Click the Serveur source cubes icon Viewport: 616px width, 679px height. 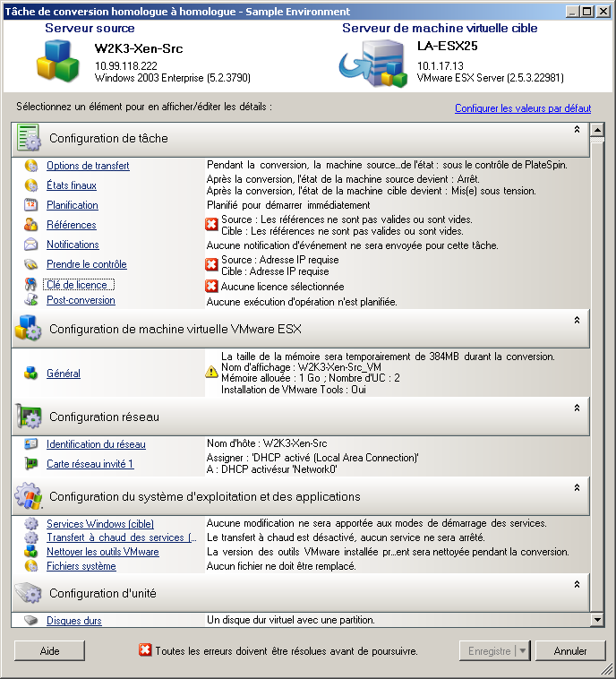pyautogui.click(x=58, y=60)
